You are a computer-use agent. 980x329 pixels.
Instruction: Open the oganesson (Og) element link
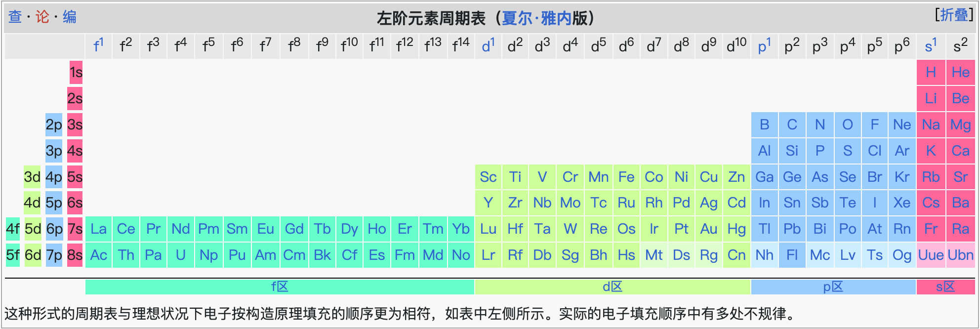click(x=901, y=255)
